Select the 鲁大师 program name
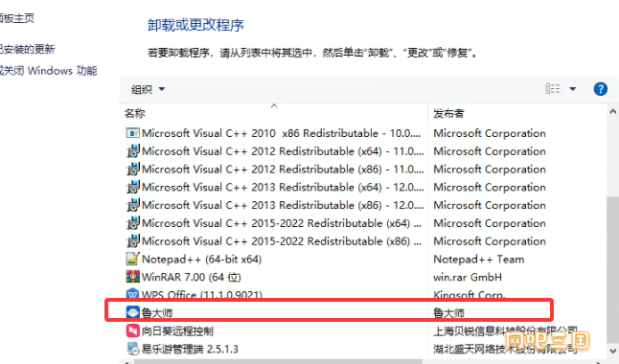Image resolution: width=619 pixels, height=364 pixels. coord(157,313)
